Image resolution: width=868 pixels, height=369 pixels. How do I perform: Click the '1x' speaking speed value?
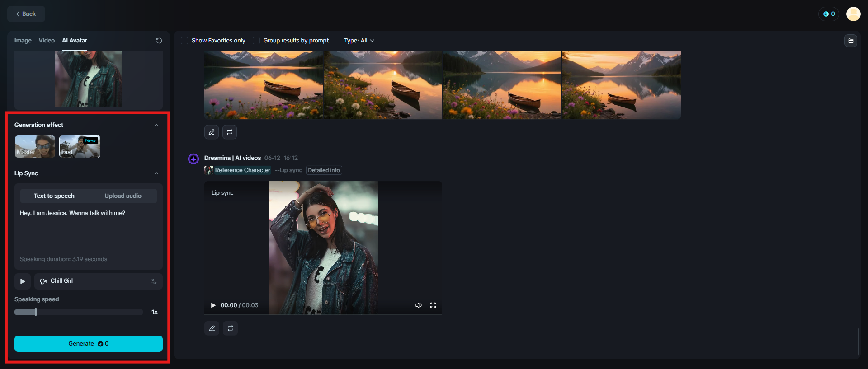tap(155, 312)
